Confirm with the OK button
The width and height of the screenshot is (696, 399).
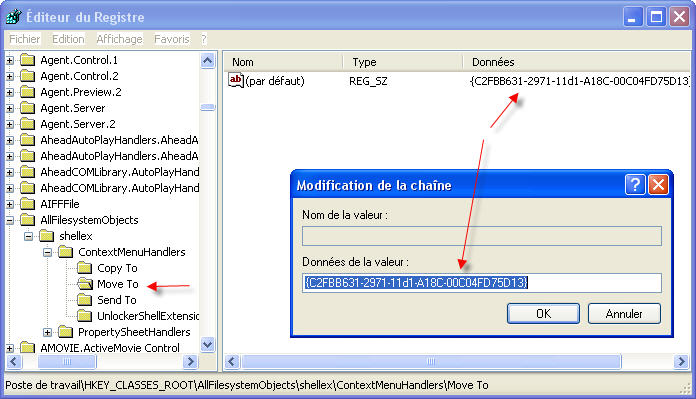(543, 314)
